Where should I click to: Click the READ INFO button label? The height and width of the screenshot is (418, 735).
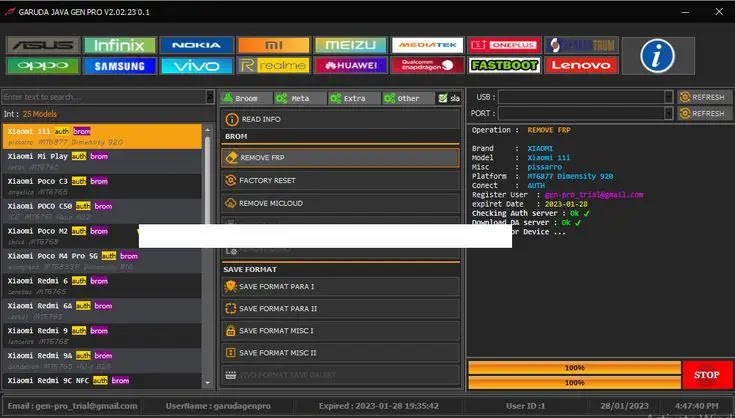coord(261,119)
